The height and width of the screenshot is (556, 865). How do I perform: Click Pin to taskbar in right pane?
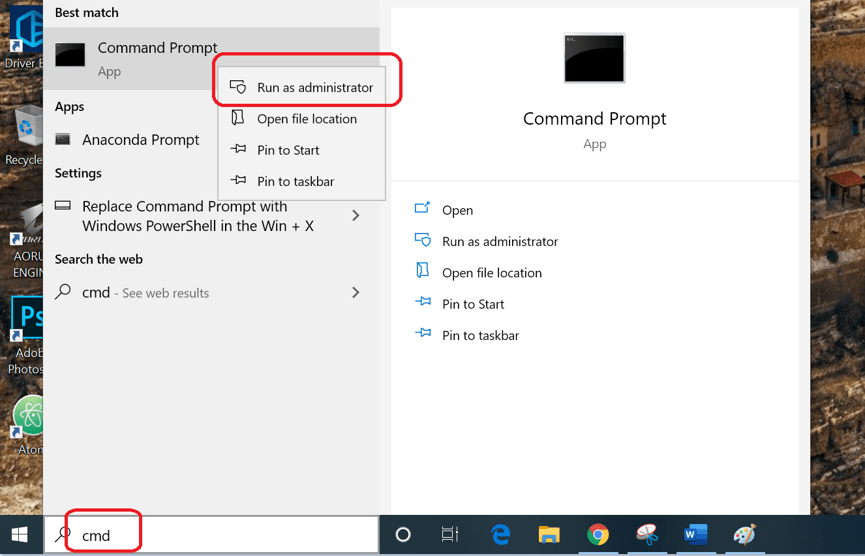coord(480,335)
